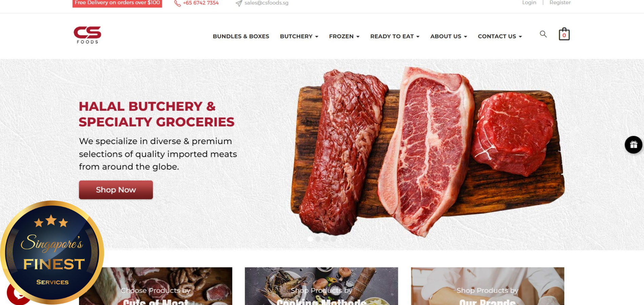Expand the Butchery dropdown menu
The width and height of the screenshot is (644, 305).
[299, 36]
